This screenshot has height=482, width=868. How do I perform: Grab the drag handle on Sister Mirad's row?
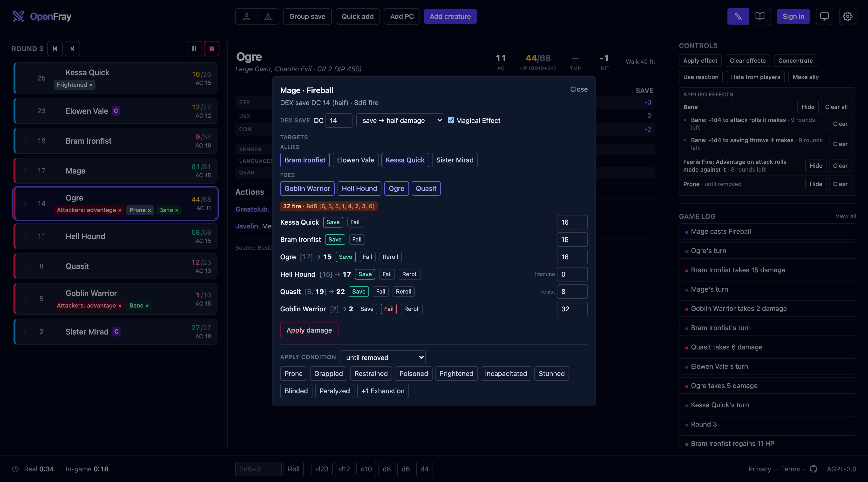pyautogui.click(x=25, y=331)
